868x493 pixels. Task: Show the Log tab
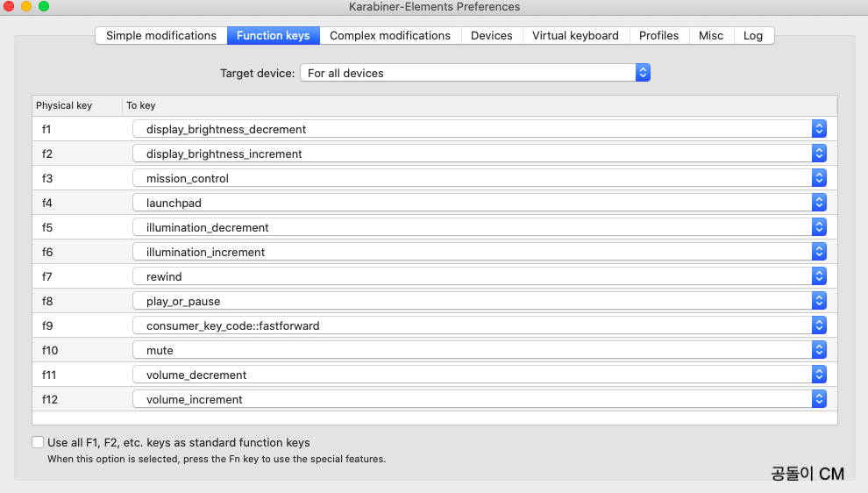click(753, 35)
